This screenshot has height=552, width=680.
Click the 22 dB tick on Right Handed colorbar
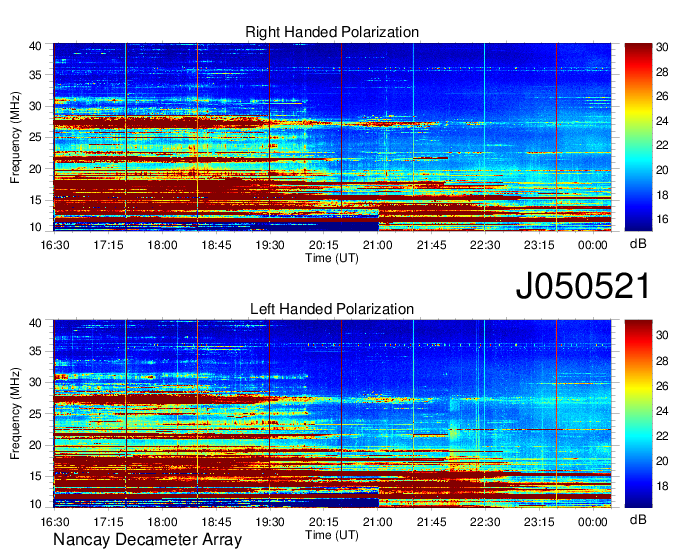(662, 145)
